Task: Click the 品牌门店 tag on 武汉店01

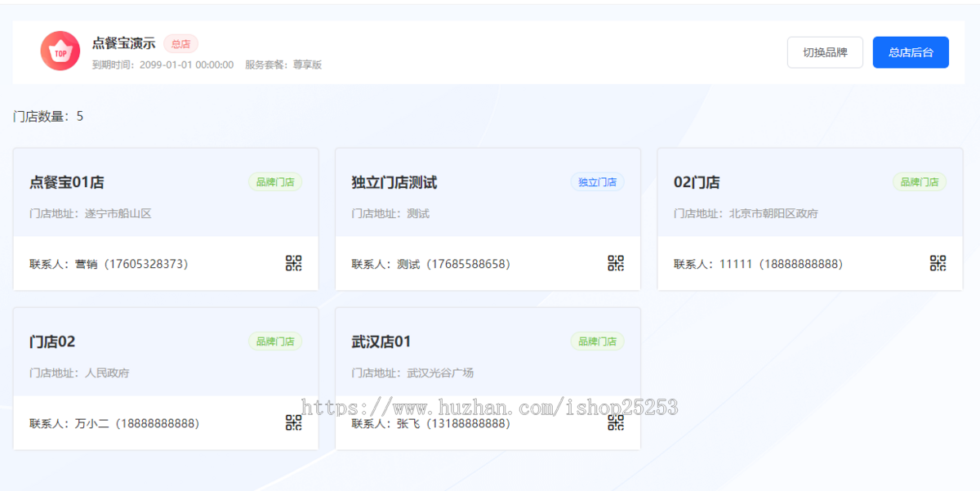Action: pos(597,341)
